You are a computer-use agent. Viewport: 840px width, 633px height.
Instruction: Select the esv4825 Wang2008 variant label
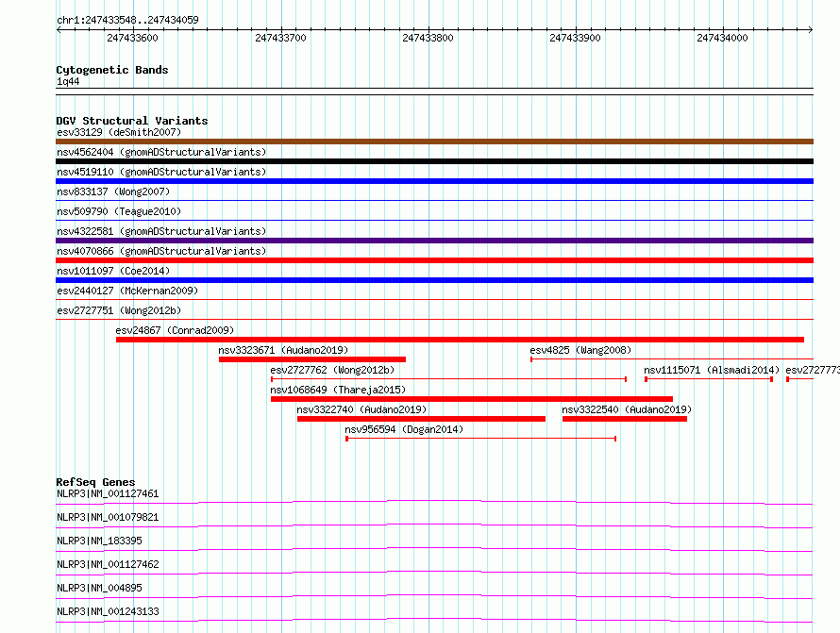pyautogui.click(x=580, y=350)
